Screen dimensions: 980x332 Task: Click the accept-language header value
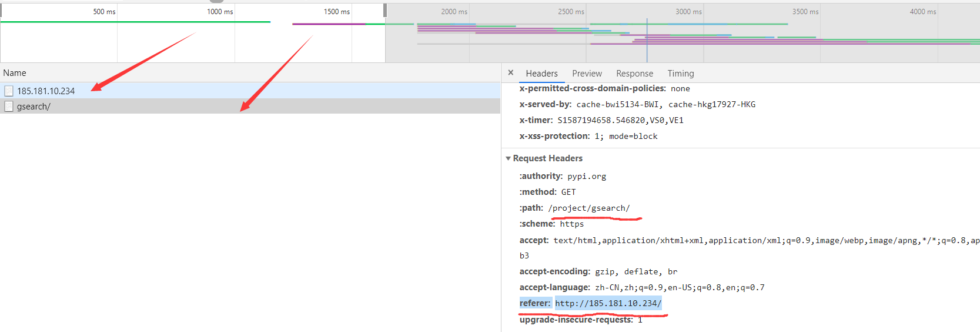click(679, 287)
